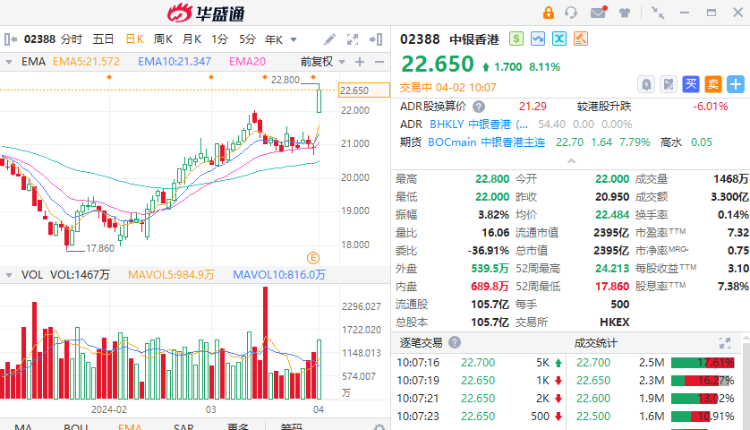Shrink the window with the compact arrows icon
This screenshot has height=430, width=750.
click(x=658, y=13)
